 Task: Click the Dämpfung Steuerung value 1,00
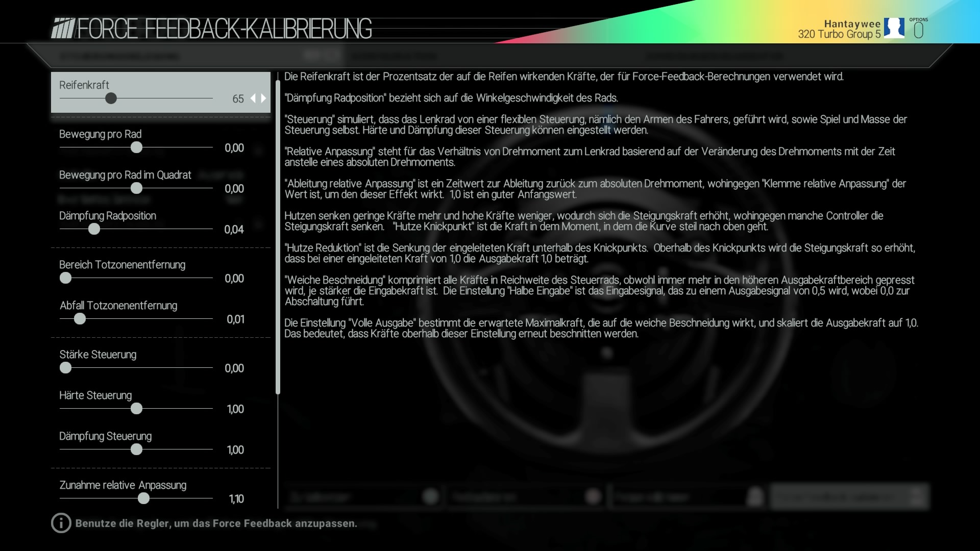pos(235,450)
